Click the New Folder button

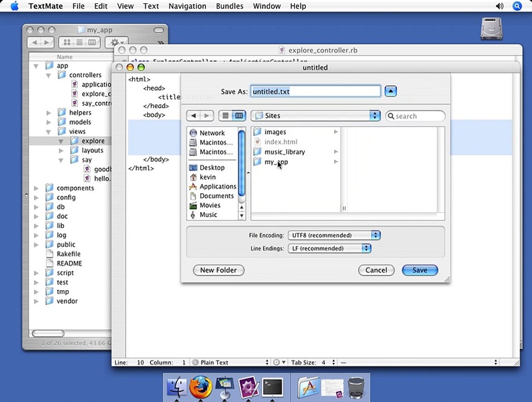[219, 270]
